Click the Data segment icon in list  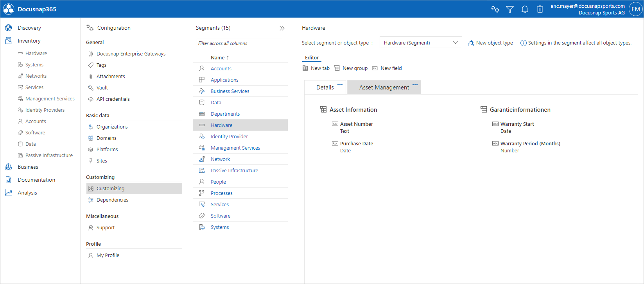(202, 102)
